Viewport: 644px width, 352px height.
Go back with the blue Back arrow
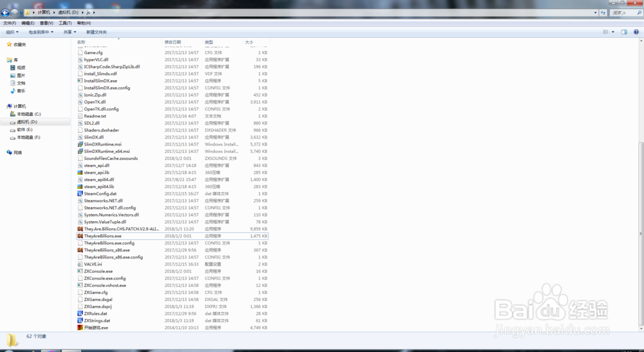[5, 13]
